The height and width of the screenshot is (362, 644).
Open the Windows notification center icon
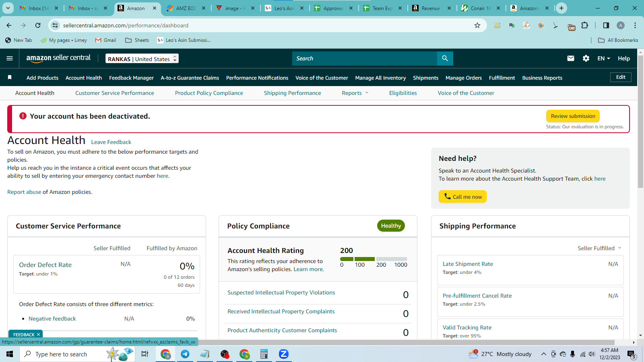[x=631, y=354]
